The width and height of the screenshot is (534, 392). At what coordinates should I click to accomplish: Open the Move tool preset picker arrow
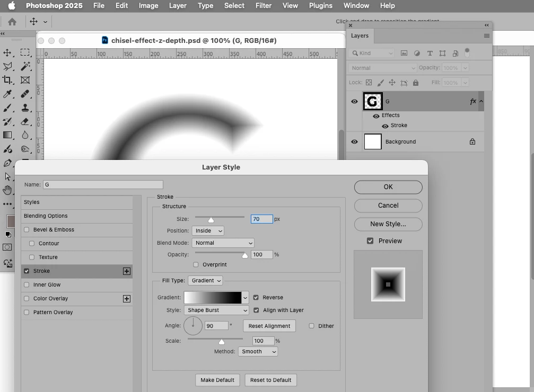45,22
